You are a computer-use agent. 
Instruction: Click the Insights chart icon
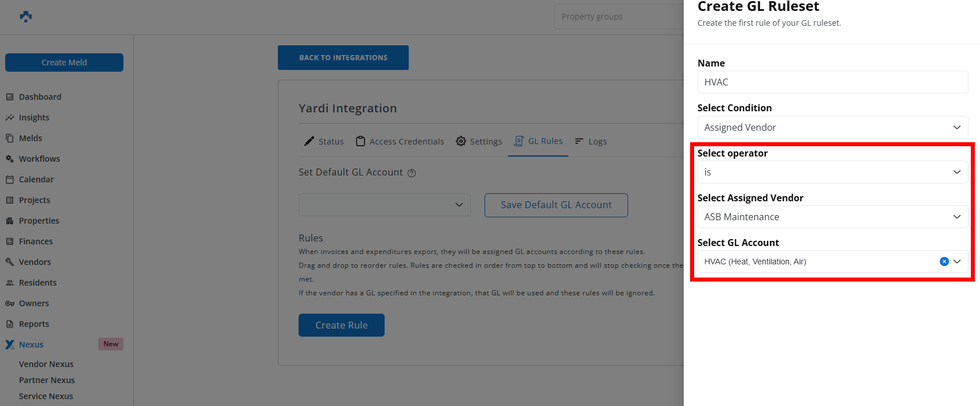tap(10, 118)
